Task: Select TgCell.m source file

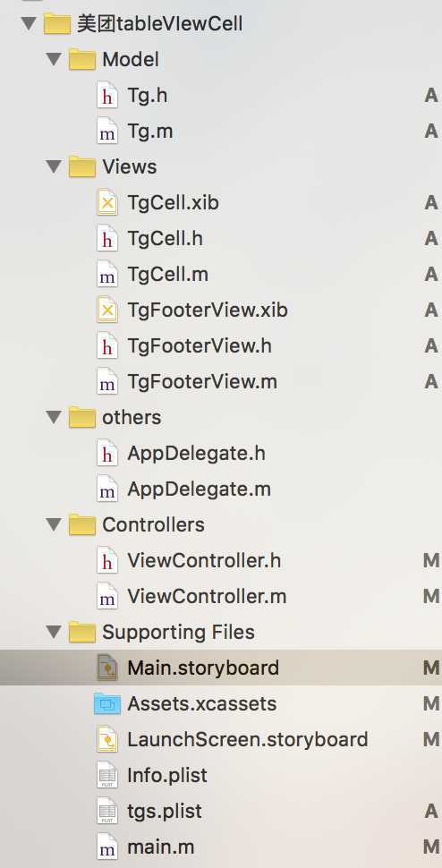Action: tap(167, 275)
